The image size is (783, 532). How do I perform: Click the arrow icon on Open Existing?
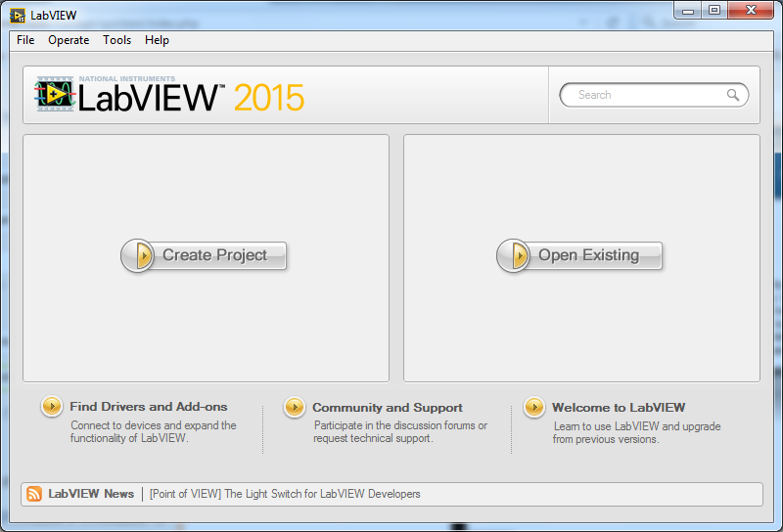pyautogui.click(x=513, y=255)
